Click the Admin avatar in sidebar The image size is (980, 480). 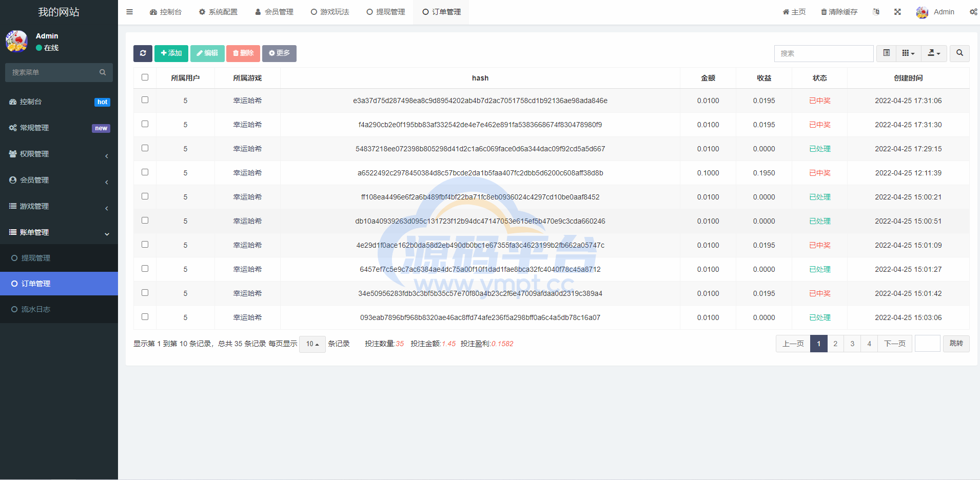(16, 41)
